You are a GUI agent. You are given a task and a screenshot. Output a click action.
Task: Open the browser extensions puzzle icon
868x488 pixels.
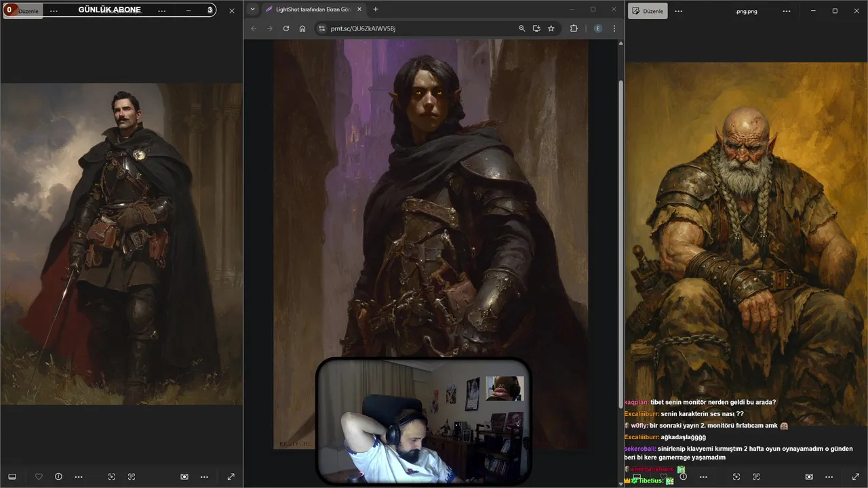[574, 28]
